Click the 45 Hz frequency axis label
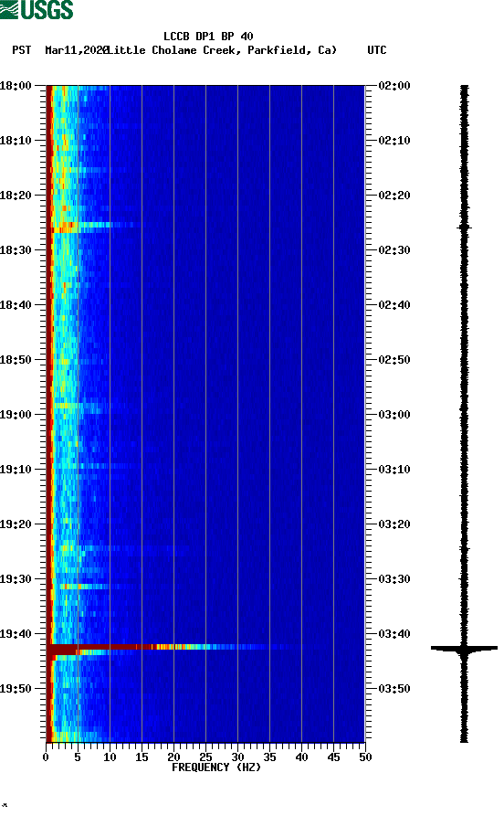Viewport: 504px width, 815px height. click(x=333, y=757)
